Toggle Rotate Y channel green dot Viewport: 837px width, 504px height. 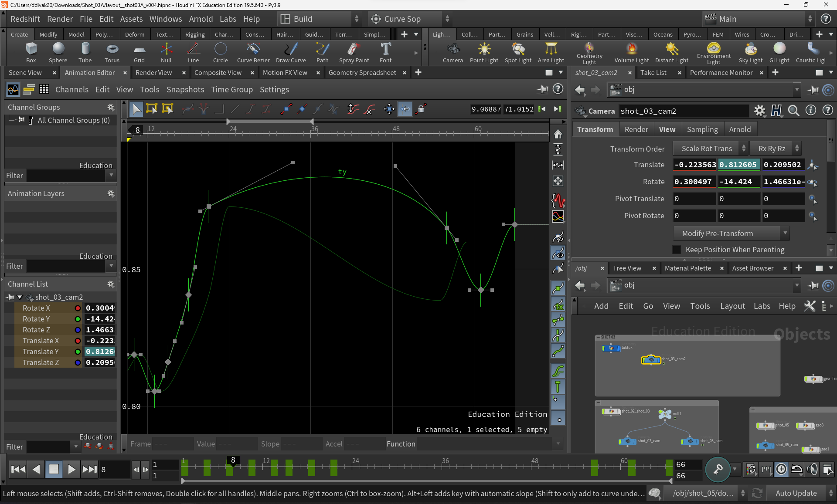click(78, 319)
